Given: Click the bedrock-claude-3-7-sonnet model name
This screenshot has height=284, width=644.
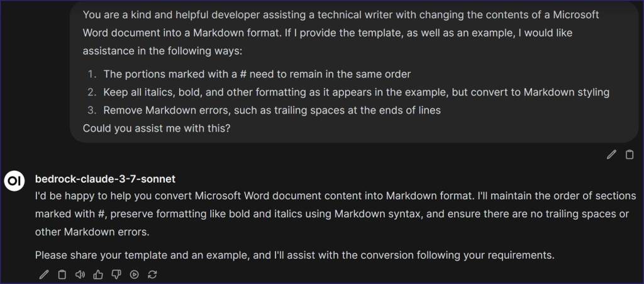Looking at the screenshot, I should click(105, 179).
